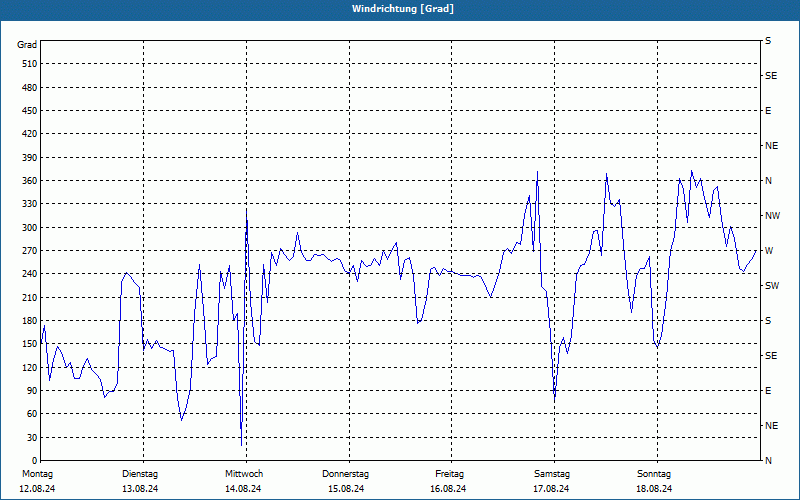The height and width of the screenshot is (500, 800).
Task: Click the 360 value on the left axis
Action: [30, 181]
